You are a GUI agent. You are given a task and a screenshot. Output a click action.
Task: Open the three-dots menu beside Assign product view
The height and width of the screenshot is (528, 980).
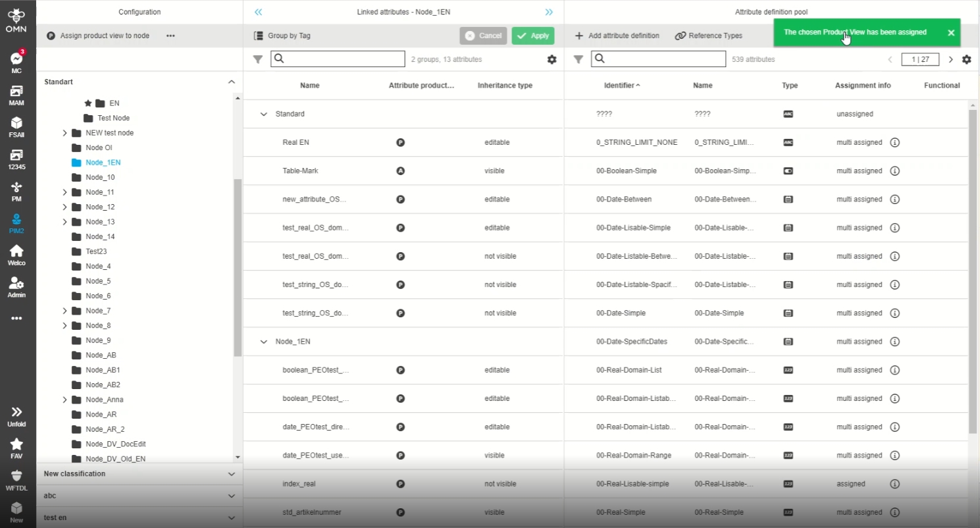(170, 36)
